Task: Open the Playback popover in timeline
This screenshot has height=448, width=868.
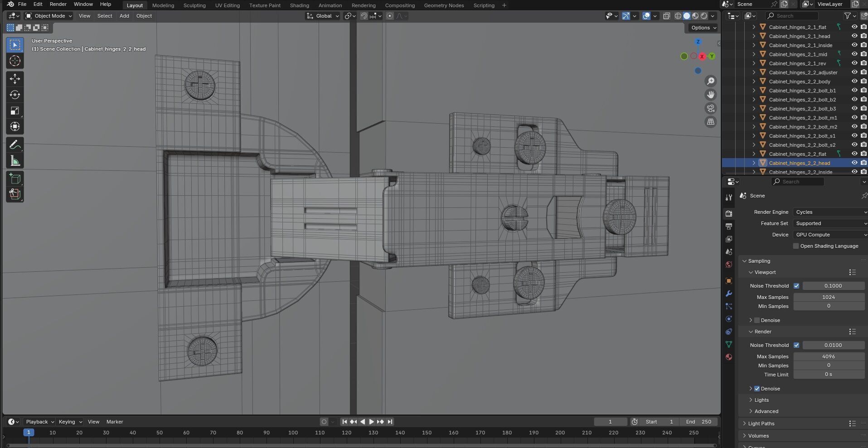Action: [39, 422]
